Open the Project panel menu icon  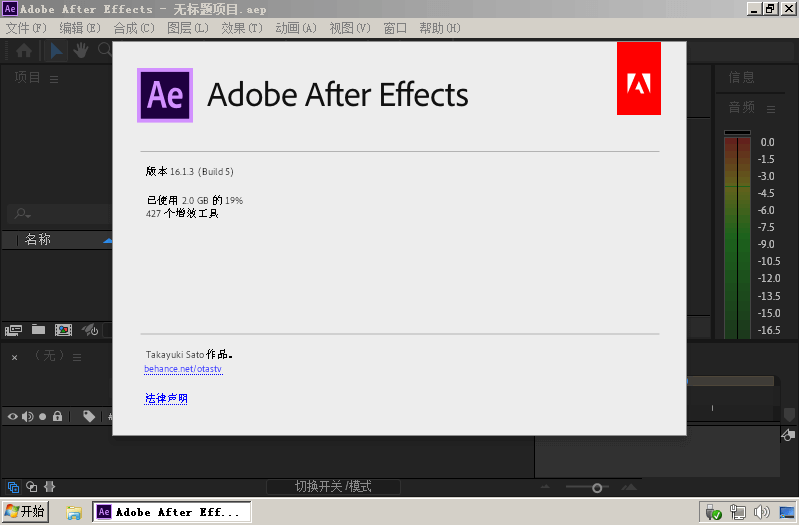54,79
